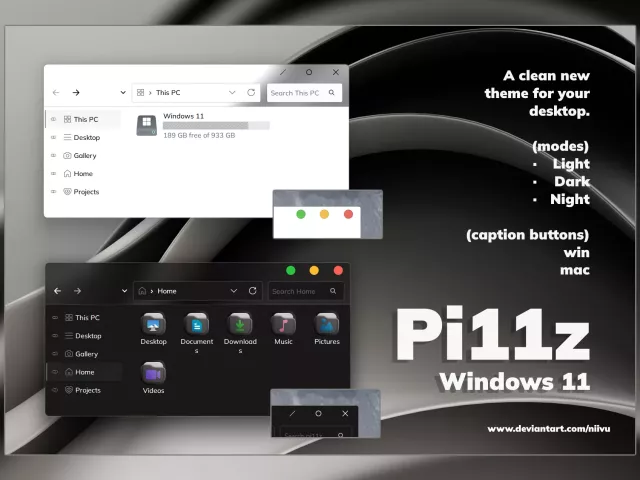The height and width of the screenshot is (480, 640).
Task: Expand recent locations chevron in light window
Action: [x=123, y=93]
